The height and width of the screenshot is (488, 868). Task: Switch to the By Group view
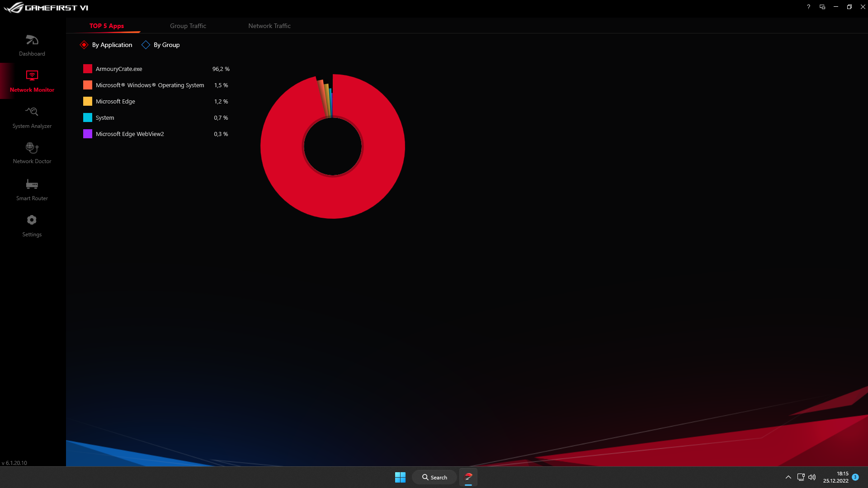160,45
